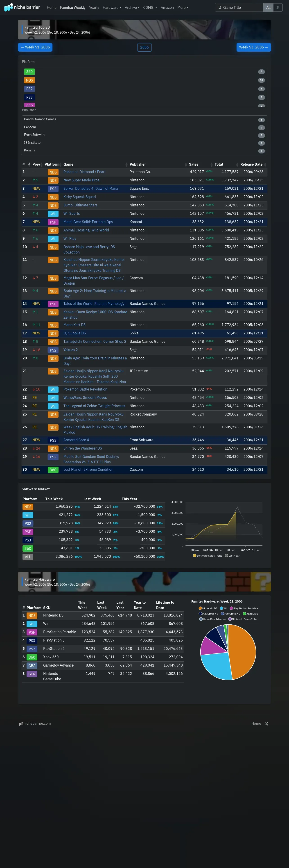Open Seiken Densetsu 4: Dawn of Mana link
This screenshot has height=868, width=289.
[x=91, y=189]
